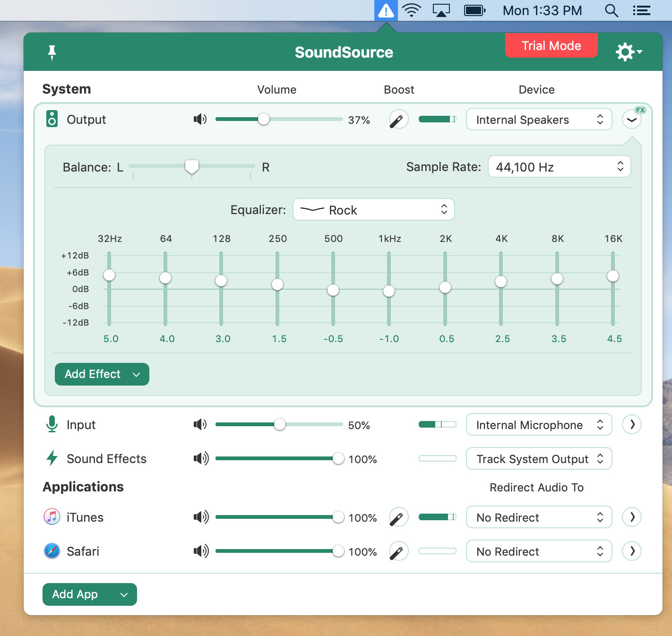The width and height of the screenshot is (672, 636).
Task: Click the Input 50% volume value
Action: (359, 425)
